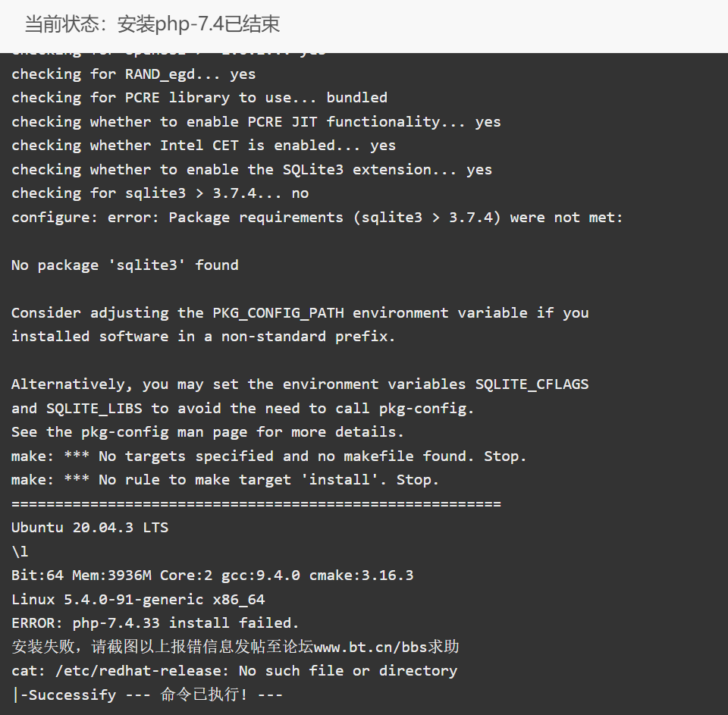
Task: Click the 'checking for RAND_egd... yes' line
Action: coord(133,74)
